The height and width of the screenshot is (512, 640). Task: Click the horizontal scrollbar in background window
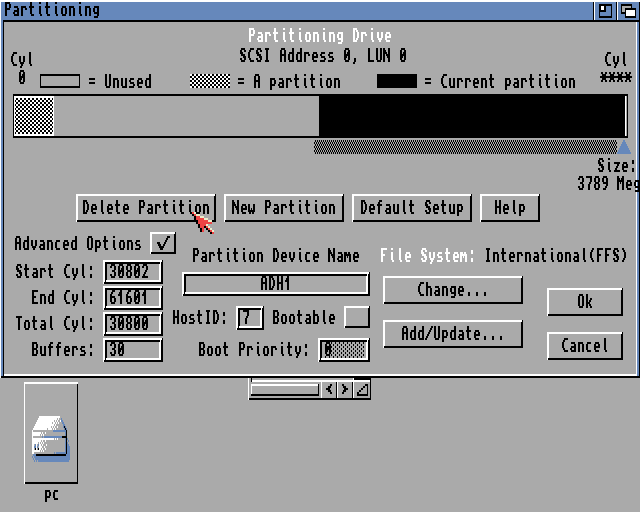pos(284,389)
